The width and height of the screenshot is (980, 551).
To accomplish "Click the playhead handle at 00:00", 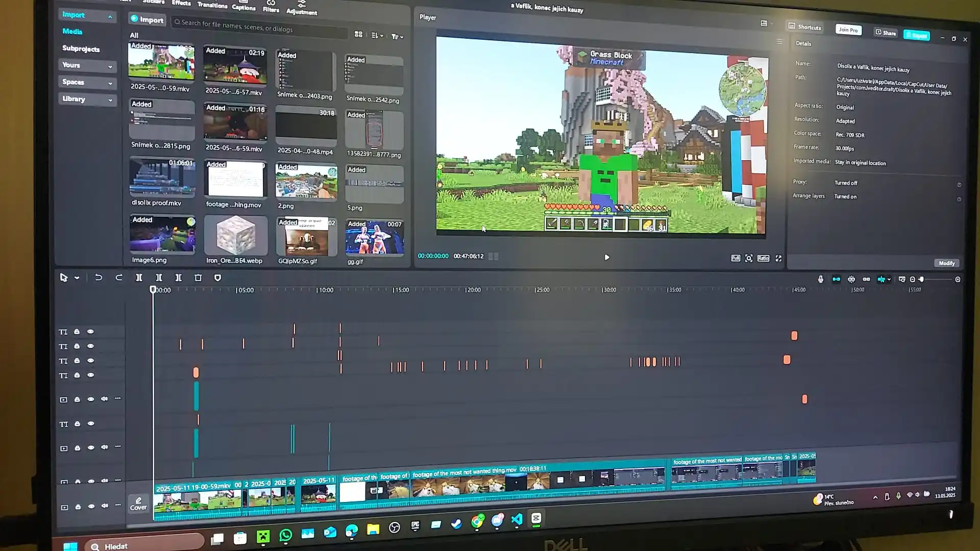I will click(153, 289).
